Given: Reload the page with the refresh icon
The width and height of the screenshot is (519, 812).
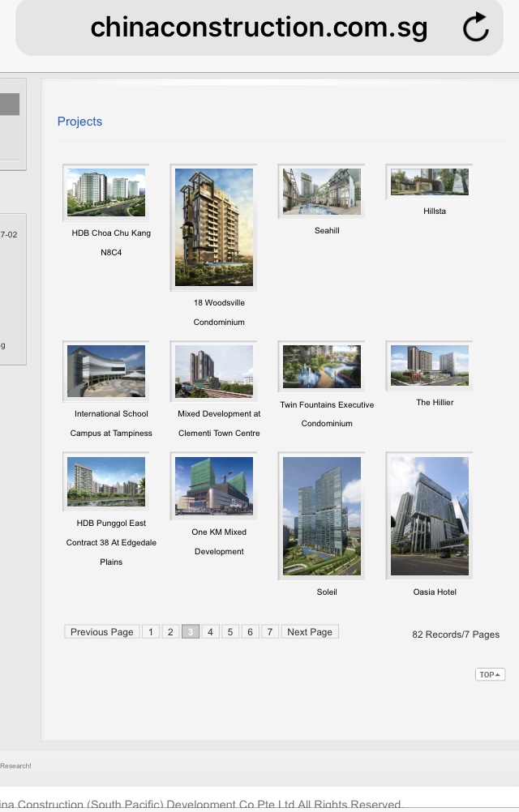Looking at the screenshot, I should point(476,28).
